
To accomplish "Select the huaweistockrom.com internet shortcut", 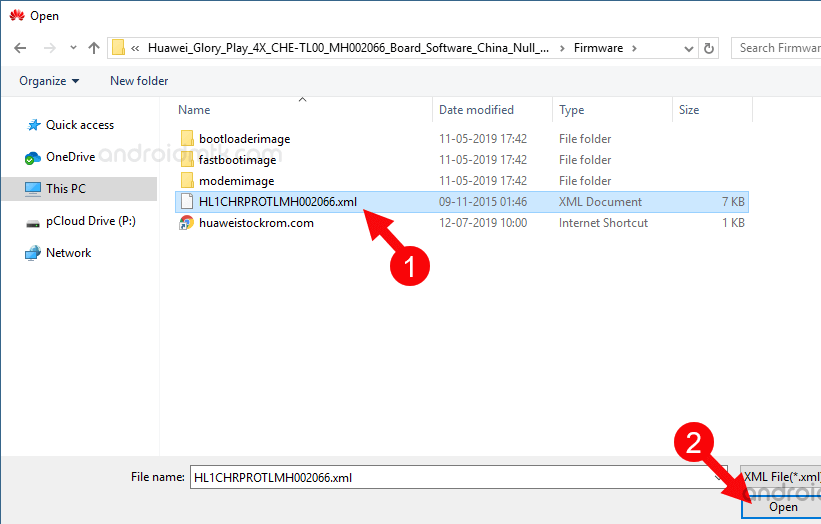I will coord(256,223).
